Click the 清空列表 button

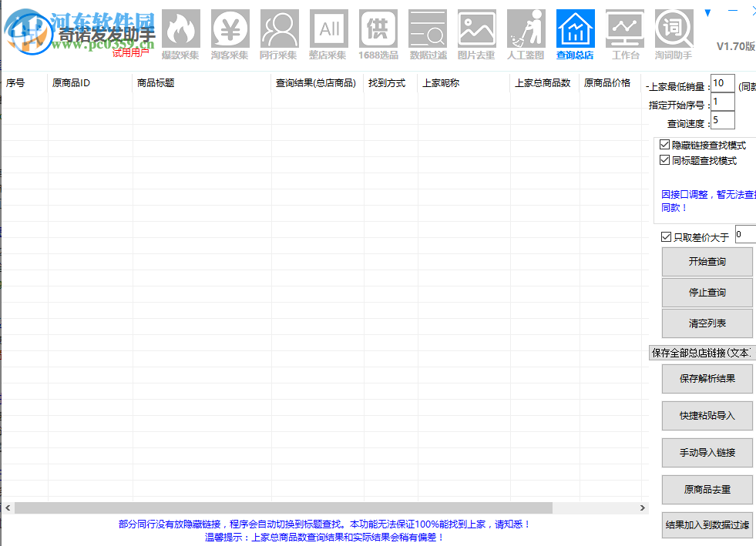707,323
